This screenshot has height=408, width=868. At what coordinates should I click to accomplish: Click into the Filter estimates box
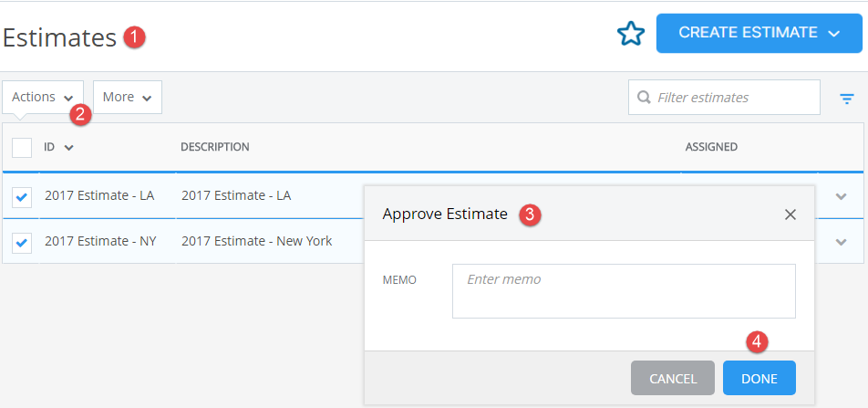(x=724, y=98)
